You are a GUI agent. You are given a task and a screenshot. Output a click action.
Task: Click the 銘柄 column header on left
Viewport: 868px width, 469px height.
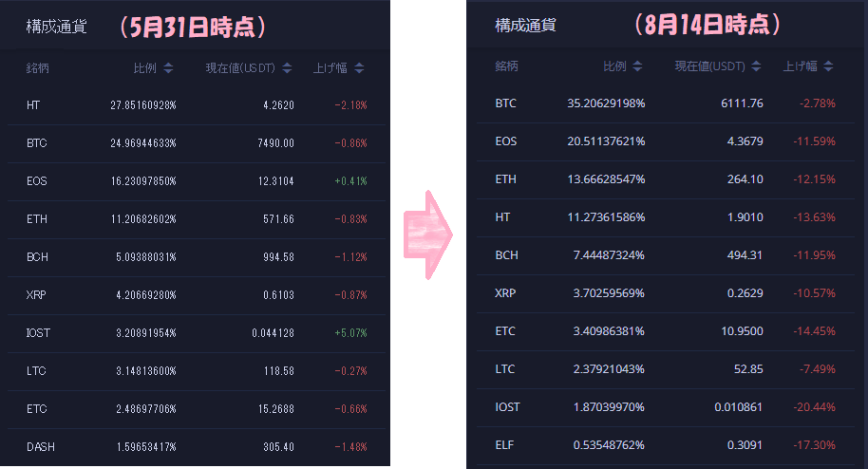point(40,68)
